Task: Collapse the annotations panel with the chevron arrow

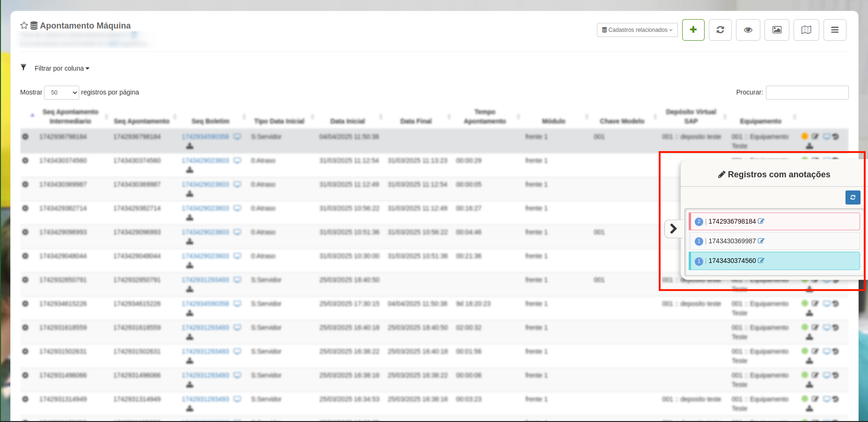Action: (x=673, y=228)
